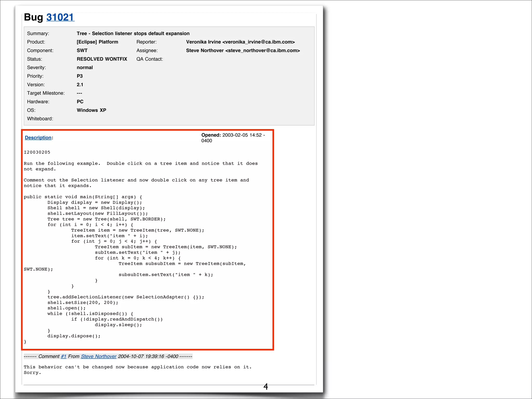Image resolution: width=532 pixels, height=399 pixels.
Task: Click summary text 'Tree - Selection listener stops default expansion'
Action: click(133, 34)
